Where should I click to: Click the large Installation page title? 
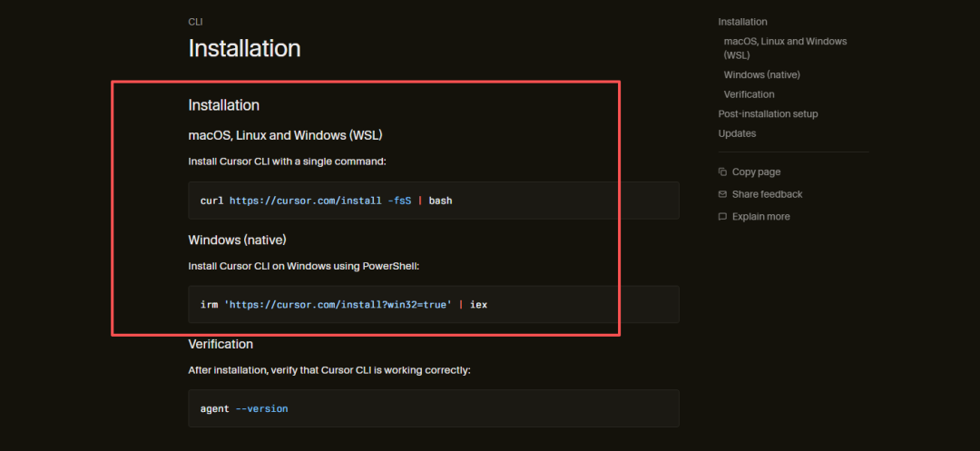point(244,49)
